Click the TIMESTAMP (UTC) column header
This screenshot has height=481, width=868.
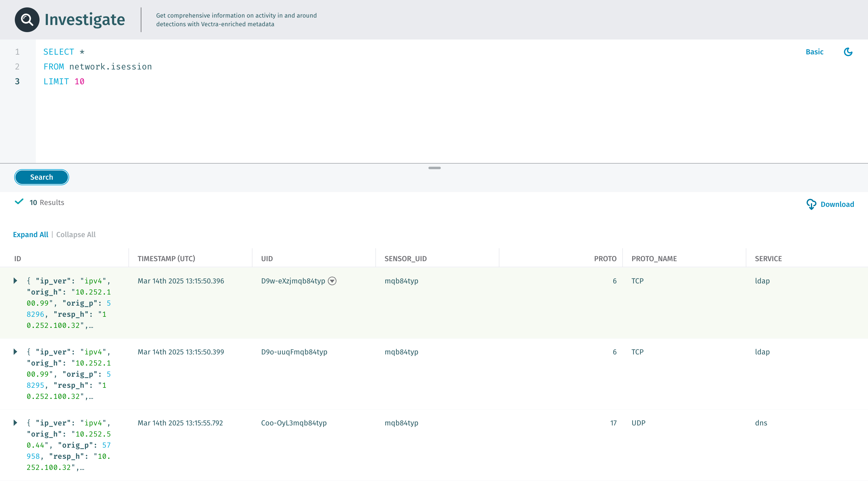166,258
